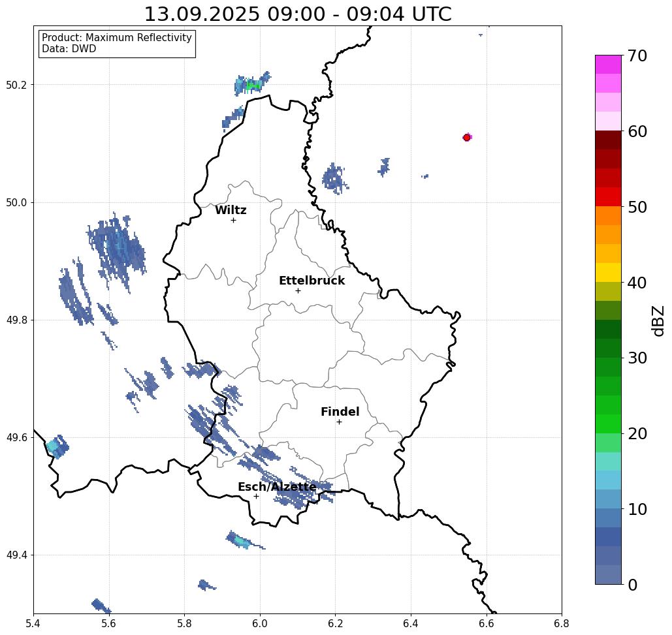Screen dimensions: 672x635
Task: Click the longitude label 6.0
Action: (x=260, y=623)
